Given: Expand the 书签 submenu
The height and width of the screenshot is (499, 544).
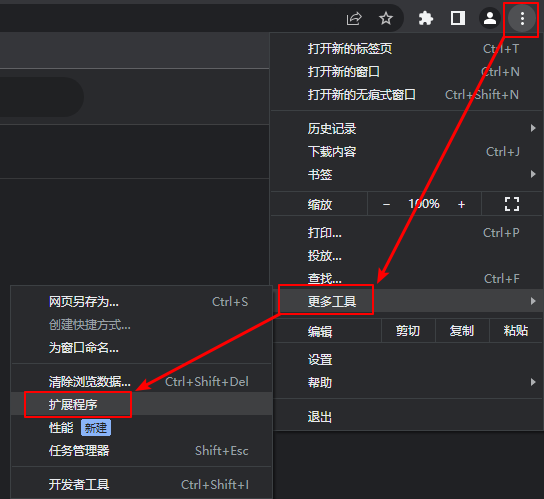Looking at the screenshot, I should pos(407,174).
